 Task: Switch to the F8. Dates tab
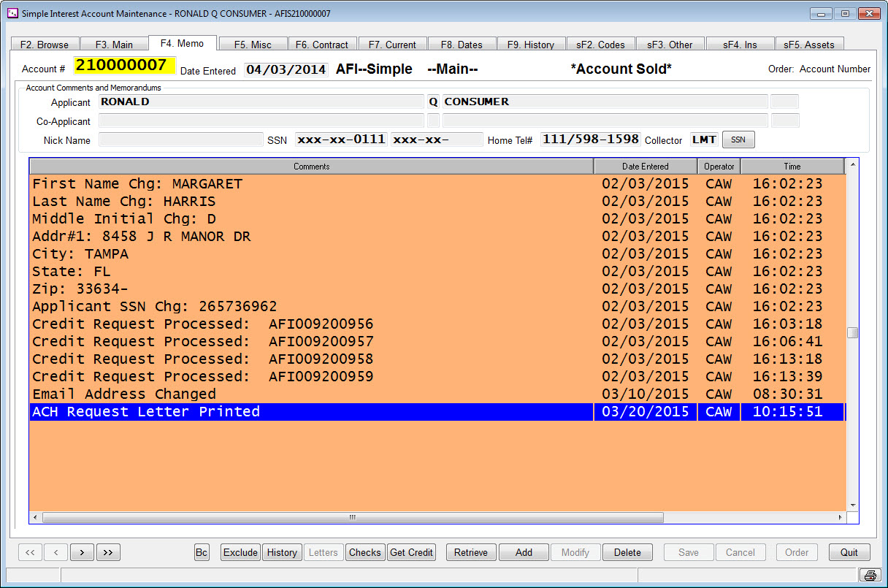462,43
